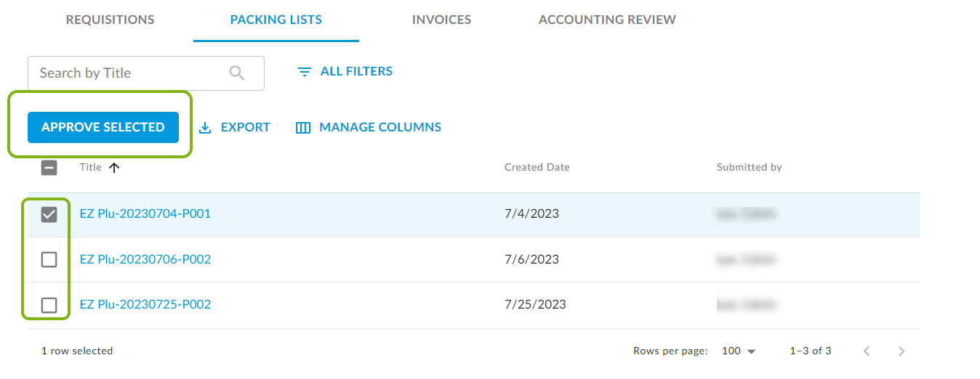Image resolution: width=980 pixels, height=379 pixels.
Task: Check the EZ Plu-20230706-P002 row checkbox
Action: pyautogui.click(x=49, y=259)
